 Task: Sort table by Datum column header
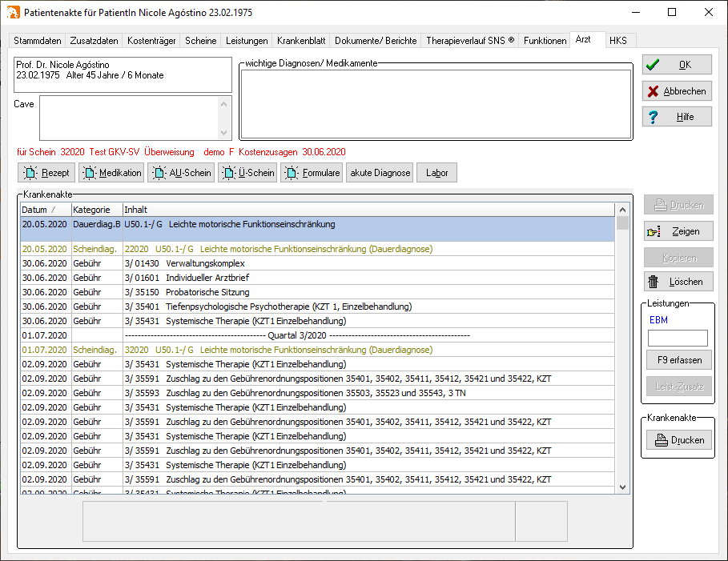point(46,210)
